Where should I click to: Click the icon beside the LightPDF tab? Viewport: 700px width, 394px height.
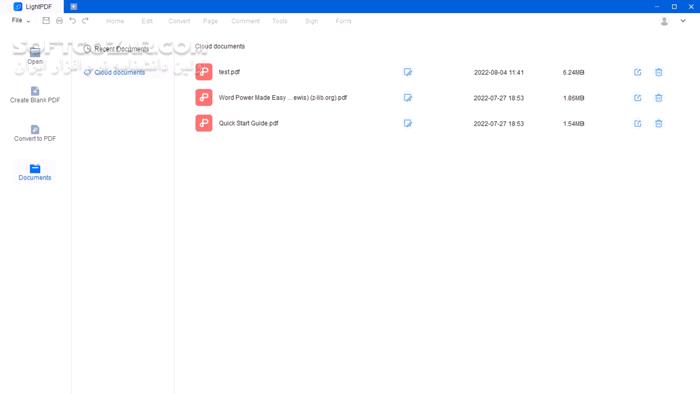coord(74,6)
